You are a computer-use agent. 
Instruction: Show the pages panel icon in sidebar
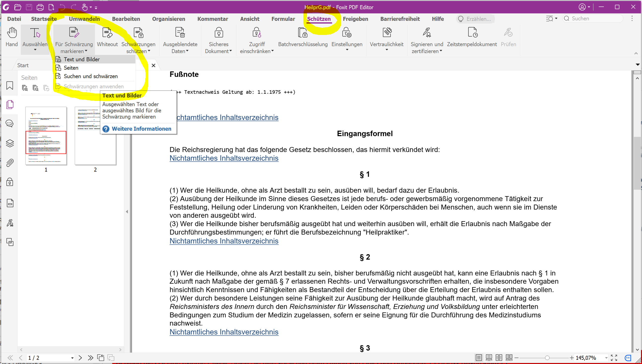pos(10,104)
